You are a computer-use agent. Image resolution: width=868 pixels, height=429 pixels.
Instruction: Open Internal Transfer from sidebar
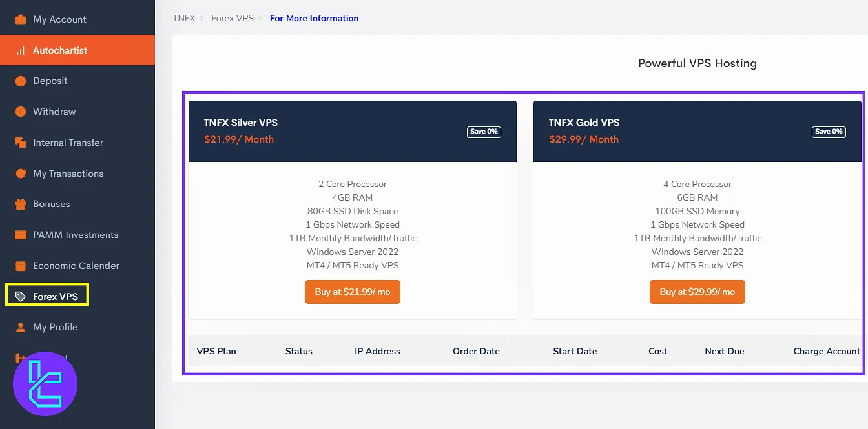pyautogui.click(x=77, y=143)
